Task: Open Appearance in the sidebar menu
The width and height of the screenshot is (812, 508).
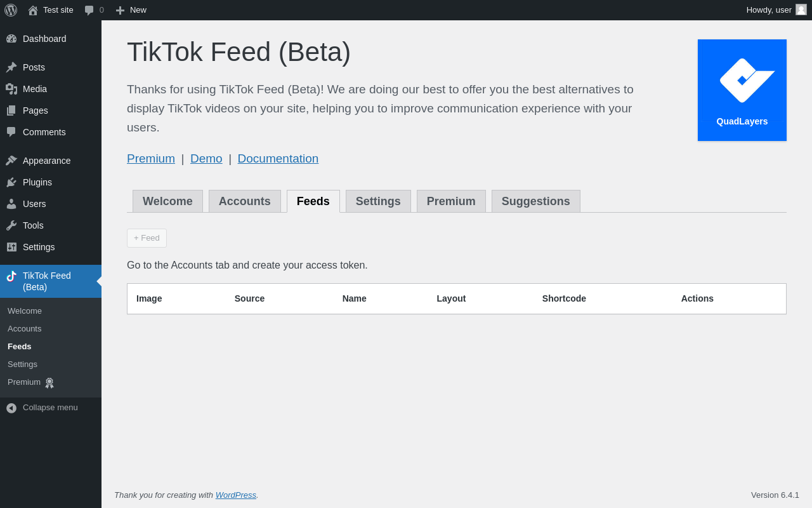Action: tap(46, 161)
